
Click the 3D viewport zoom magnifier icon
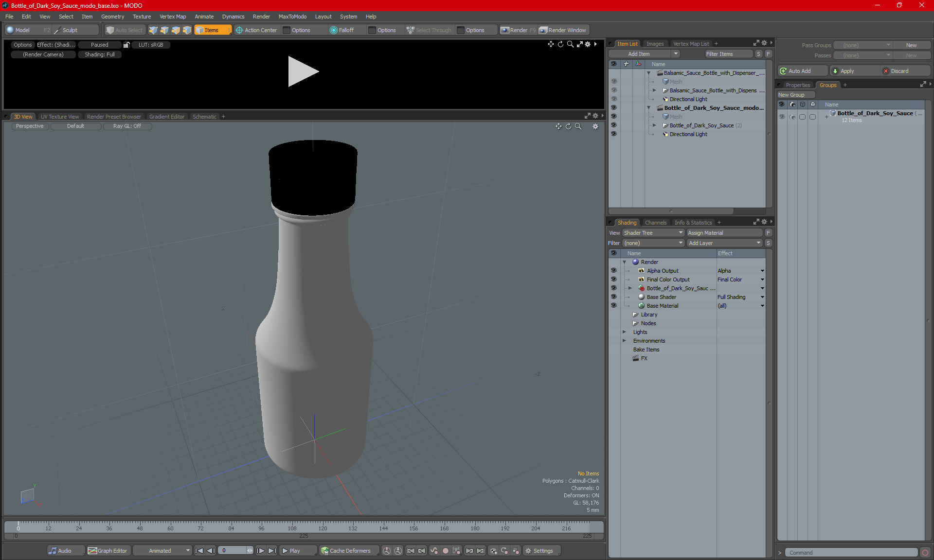coord(578,126)
